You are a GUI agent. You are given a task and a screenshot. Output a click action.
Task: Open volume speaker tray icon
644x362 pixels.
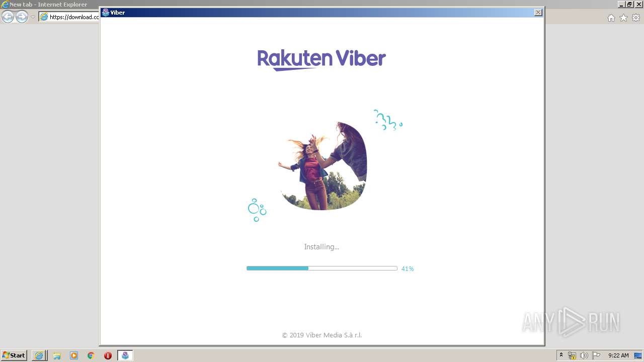[x=584, y=355]
